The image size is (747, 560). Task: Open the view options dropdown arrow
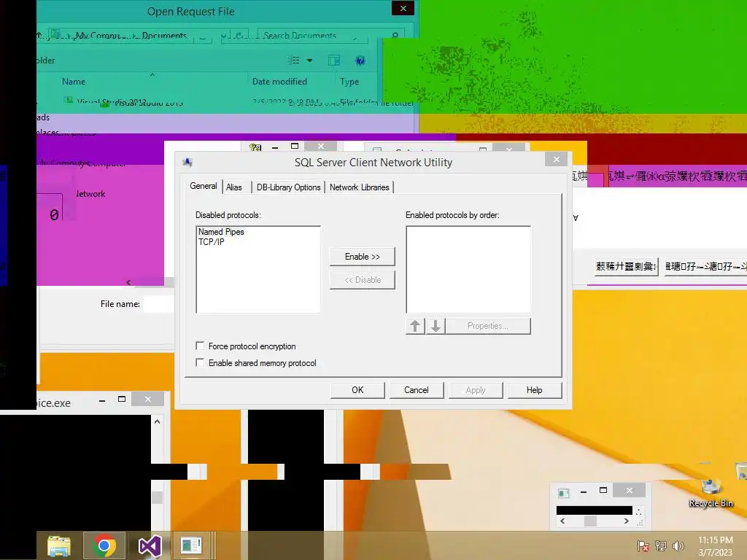309,61
